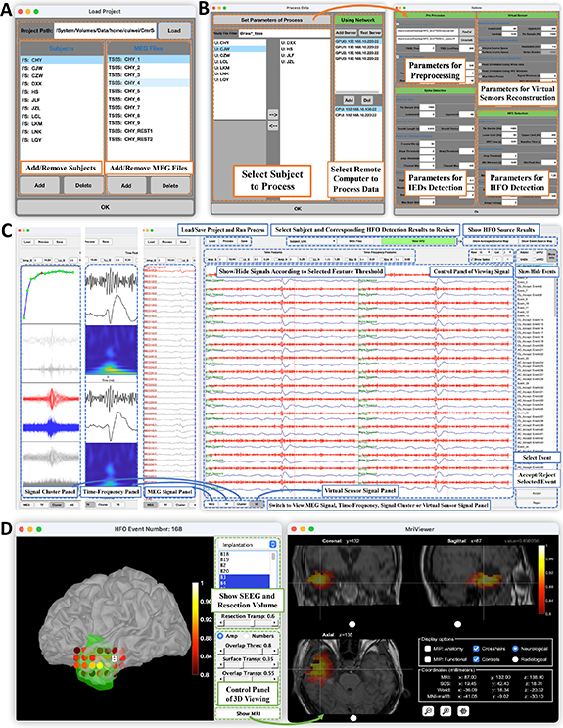Click left arrow of Overlap Thres slider
This screenshot has height=728, width=563.
(222, 652)
